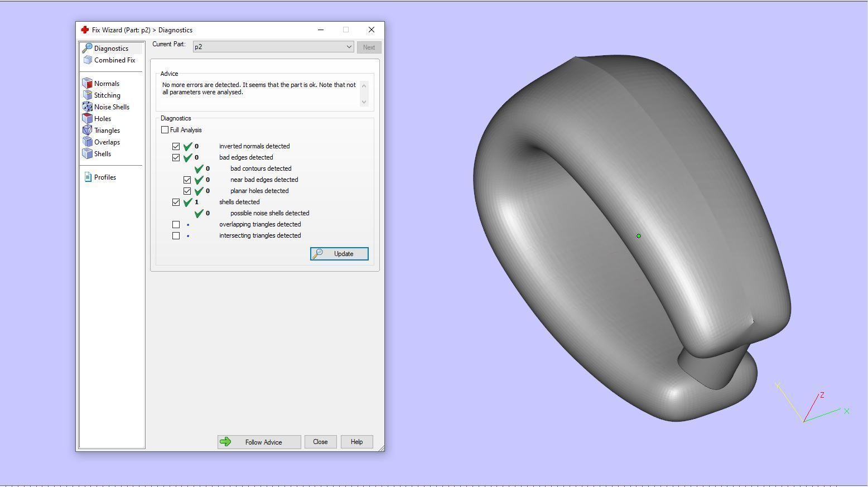Click 'possible noise shells detected' label
The height and width of the screenshot is (487, 868).
pos(269,213)
